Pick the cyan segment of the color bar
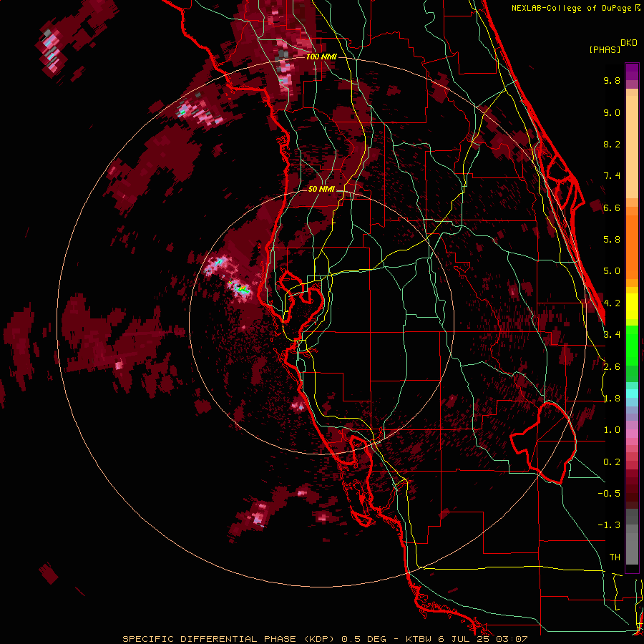Image resolution: width=644 pixels, height=644 pixels. (x=632, y=393)
